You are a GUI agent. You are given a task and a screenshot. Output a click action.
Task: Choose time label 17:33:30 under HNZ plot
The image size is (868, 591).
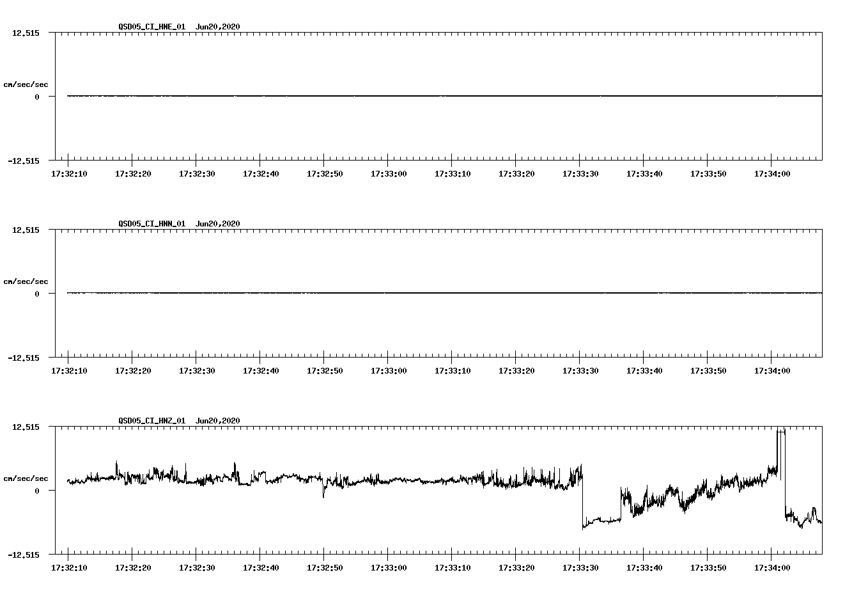pos(580,567)
